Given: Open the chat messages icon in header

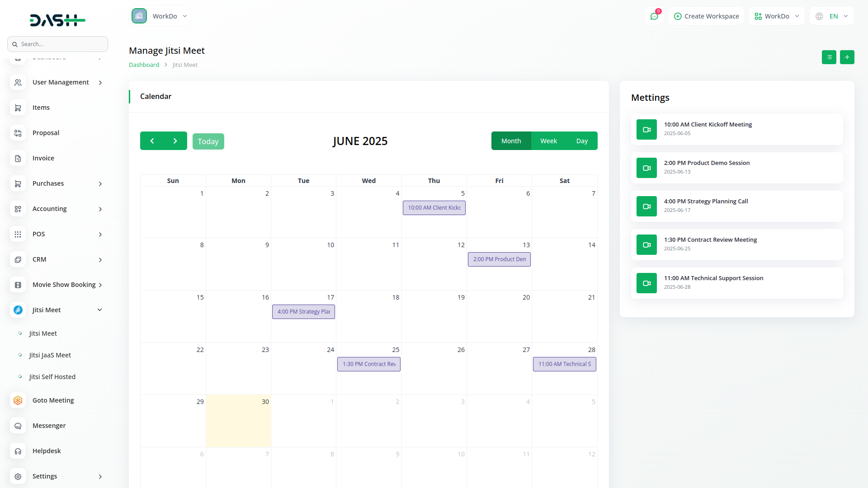Looking at the screenshot, I should (x=654, y=16).
